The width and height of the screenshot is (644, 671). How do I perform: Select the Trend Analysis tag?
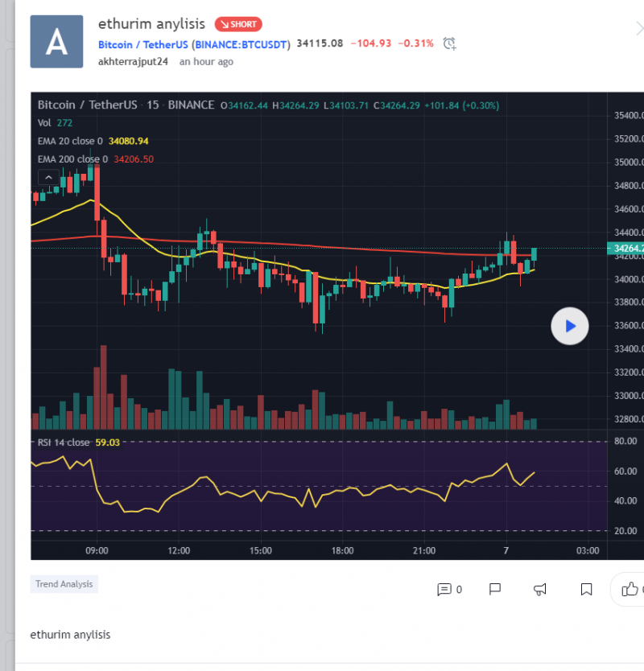64,584
